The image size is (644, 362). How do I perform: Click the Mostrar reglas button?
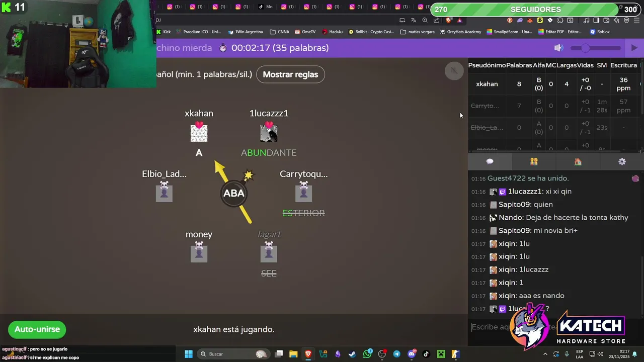click(290, 74)
